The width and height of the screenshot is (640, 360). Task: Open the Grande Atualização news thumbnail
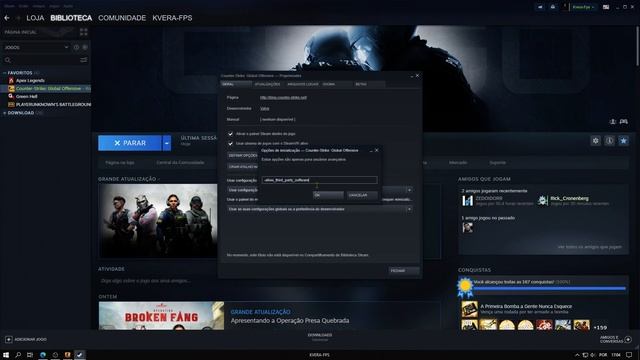158,221
